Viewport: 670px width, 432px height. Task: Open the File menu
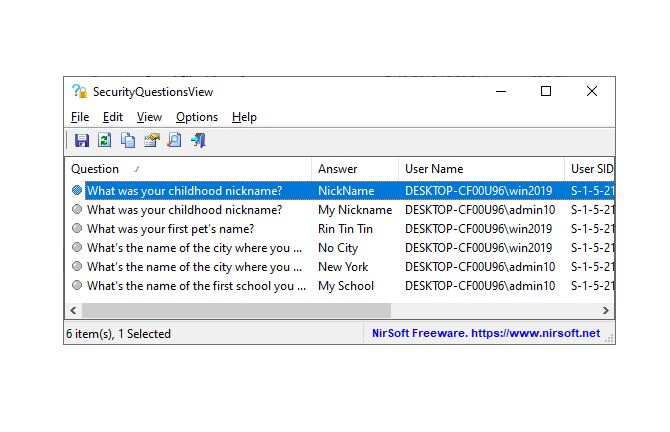pyautogui.click(x=80, y=117)
